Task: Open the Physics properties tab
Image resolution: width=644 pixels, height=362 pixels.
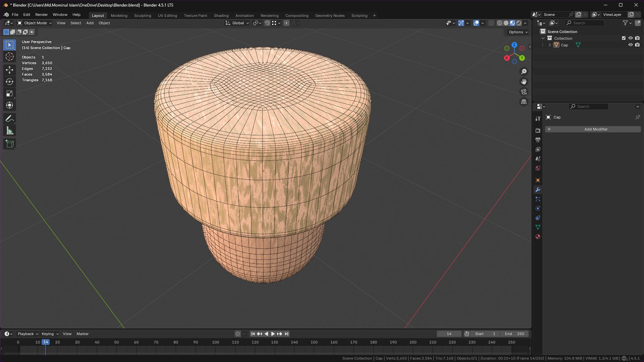Action: click(538, 208)
